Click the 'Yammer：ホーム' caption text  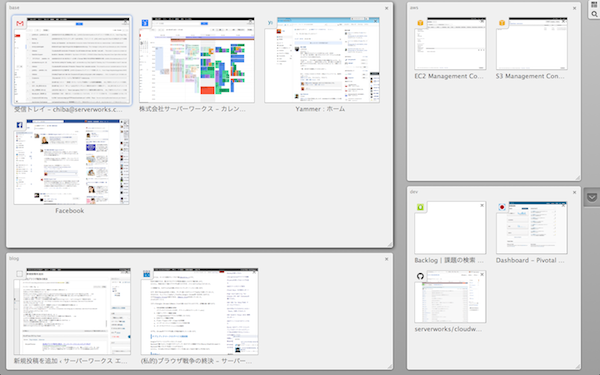[x=320, y=109]
